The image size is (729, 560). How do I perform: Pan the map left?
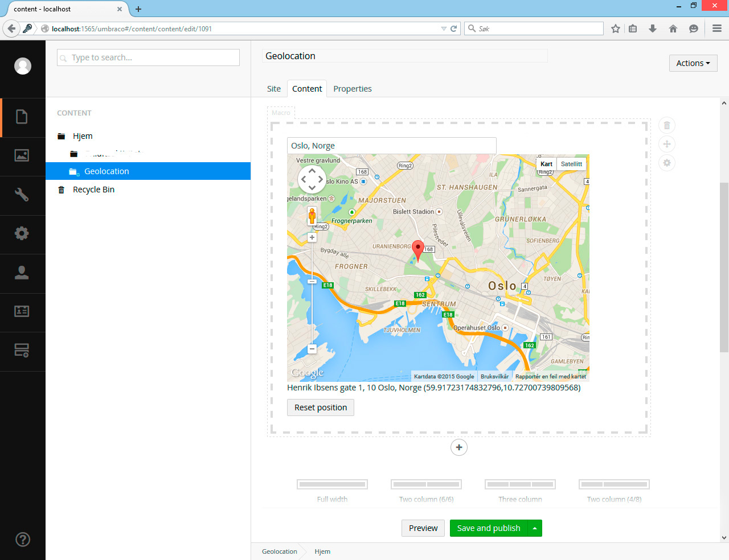[304, 180]
